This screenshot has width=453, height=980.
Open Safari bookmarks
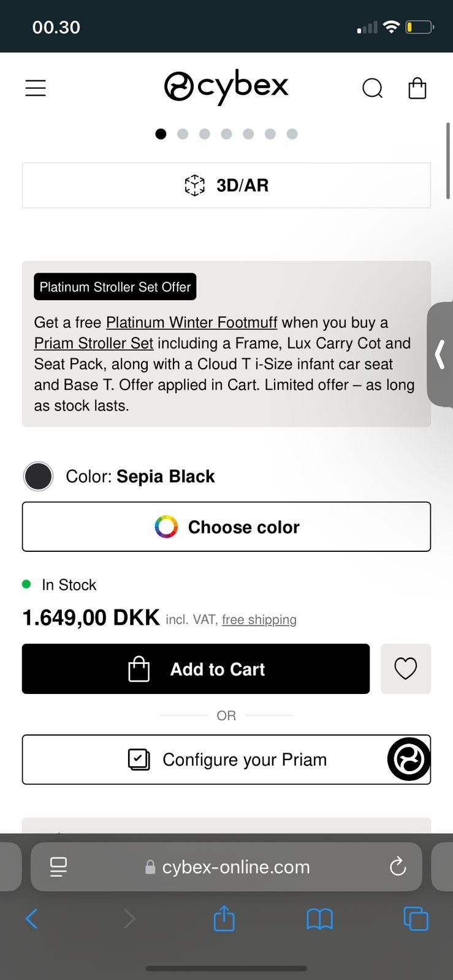319,919
